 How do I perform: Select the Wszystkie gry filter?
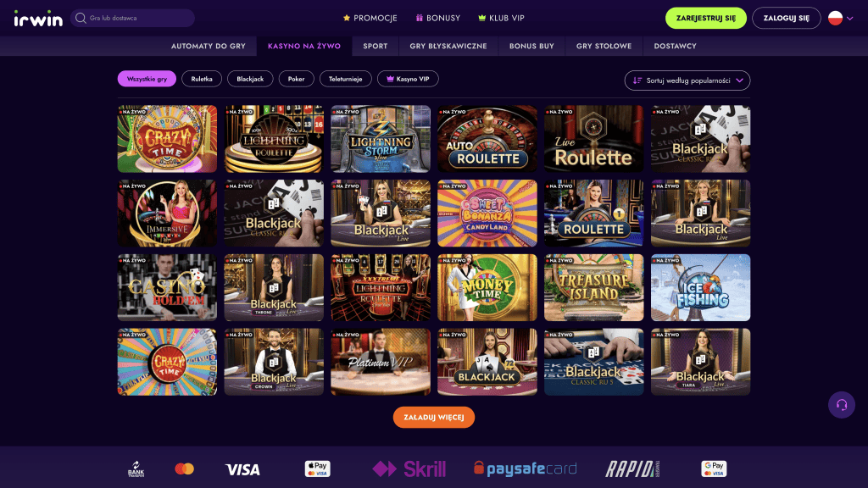point(147,79)
